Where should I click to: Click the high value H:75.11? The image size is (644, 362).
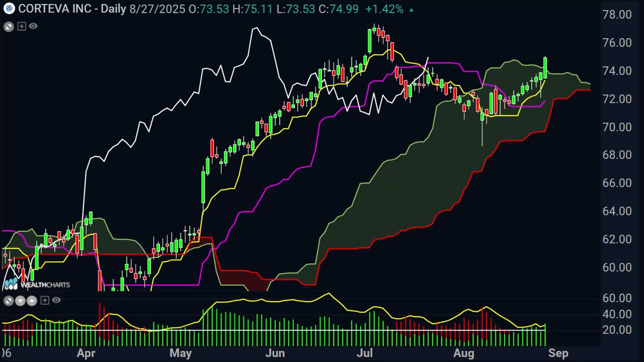point(253,9)
